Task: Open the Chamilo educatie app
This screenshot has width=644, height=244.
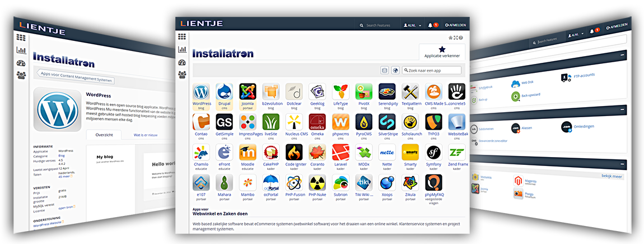Action: click(201, 152)
